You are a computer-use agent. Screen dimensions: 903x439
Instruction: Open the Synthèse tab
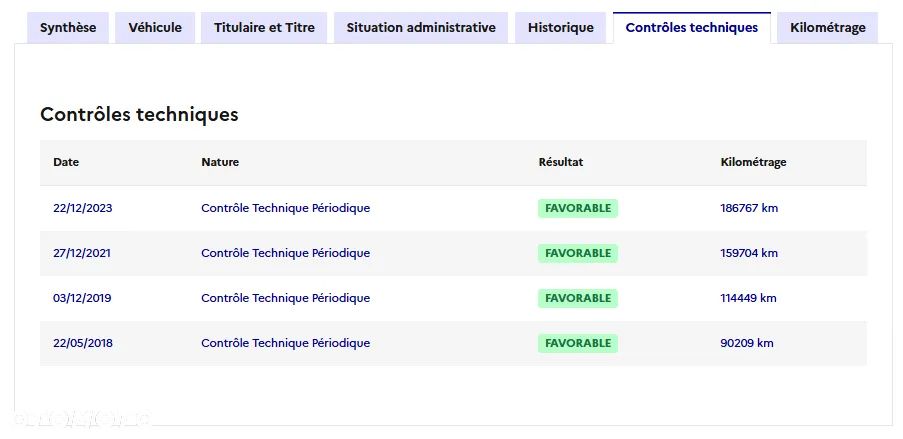click(68, 28)
